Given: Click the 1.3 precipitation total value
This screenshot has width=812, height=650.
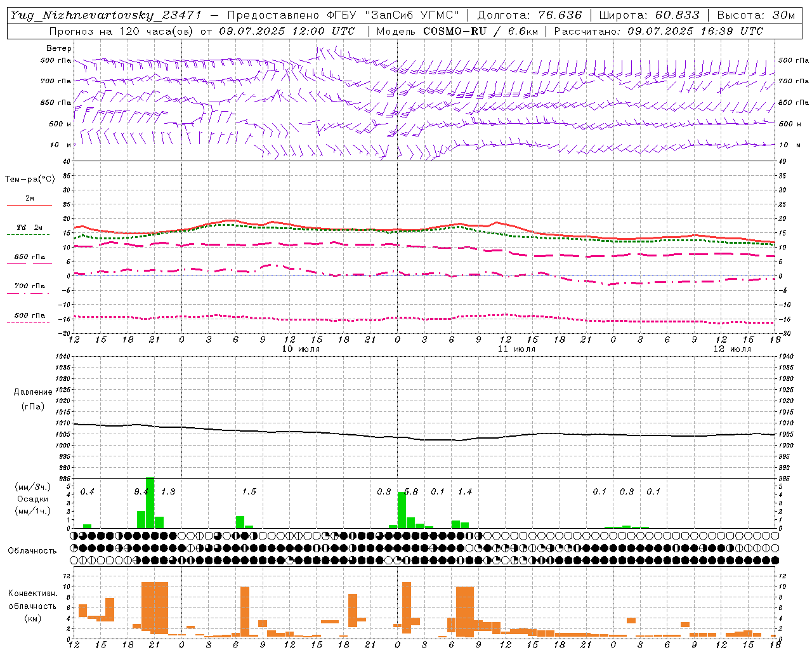Looking at the screenshot, I should coord(168,491).
